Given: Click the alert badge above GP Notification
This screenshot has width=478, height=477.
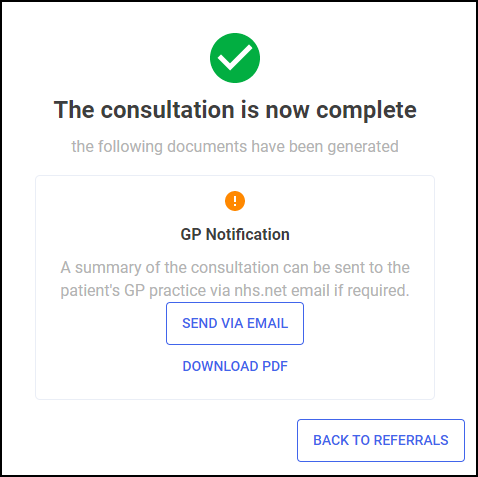Looking at the screenshot, I should coord(235,201).
